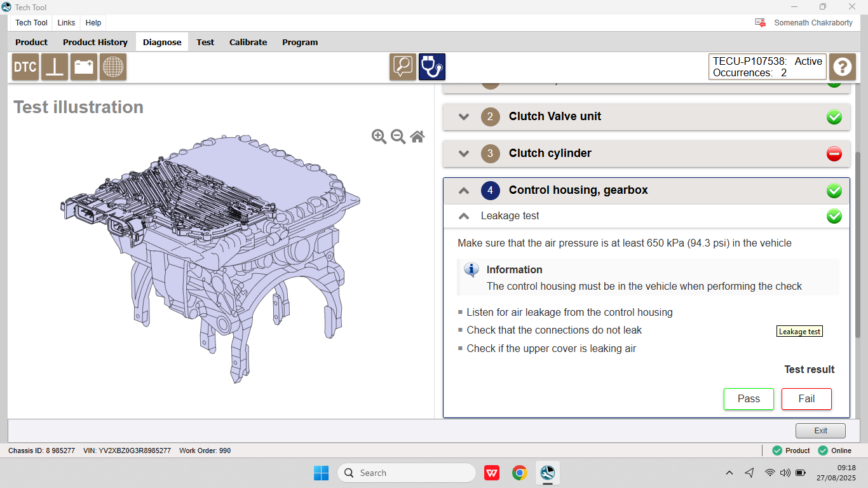This screenshot has height=488, width=868.
Task: Switch to the Product History tab
Action: pyautogui.click(x=95, y=42)
